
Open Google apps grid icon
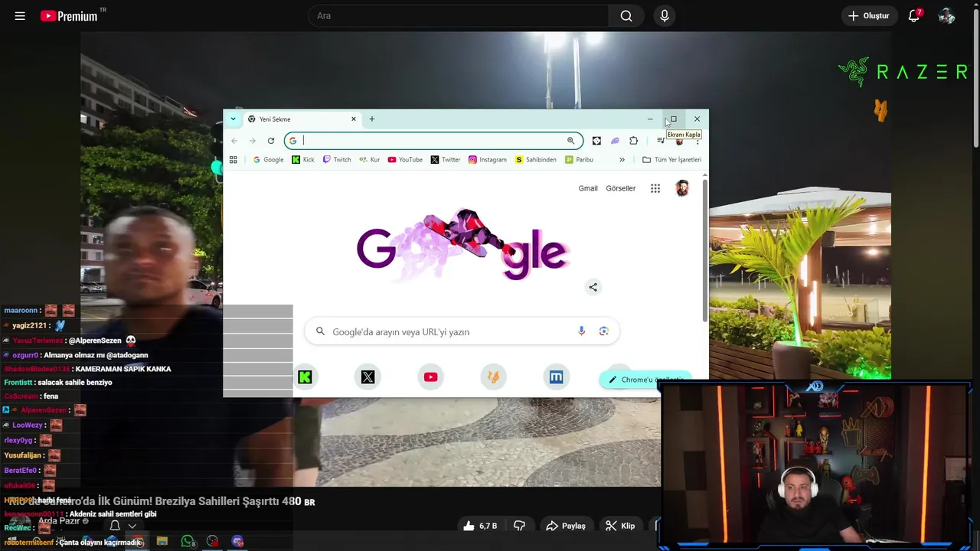click(x=655, y=188)
